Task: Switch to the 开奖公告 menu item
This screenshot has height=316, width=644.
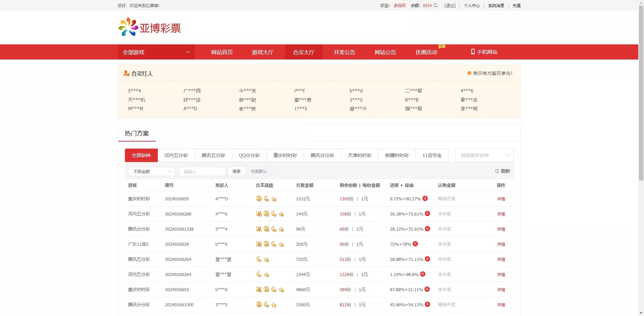Action: [x=344, y=52]
